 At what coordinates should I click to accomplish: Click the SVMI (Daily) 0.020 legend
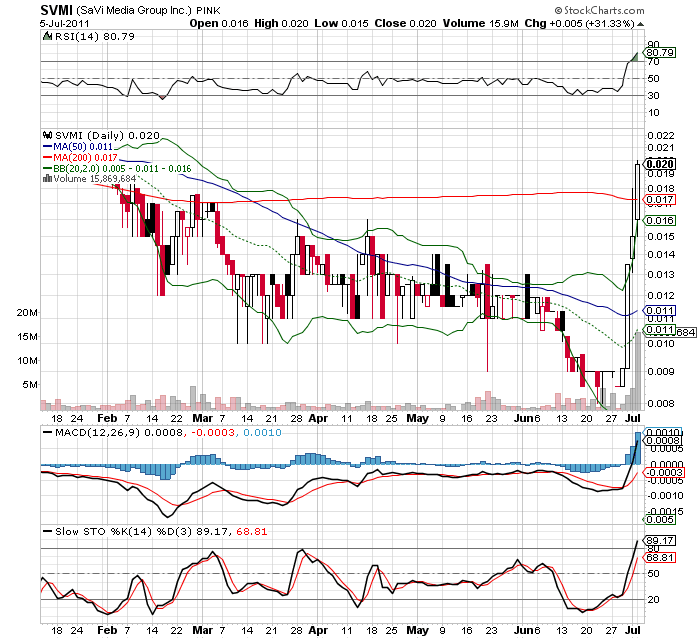tap(107, 135)
